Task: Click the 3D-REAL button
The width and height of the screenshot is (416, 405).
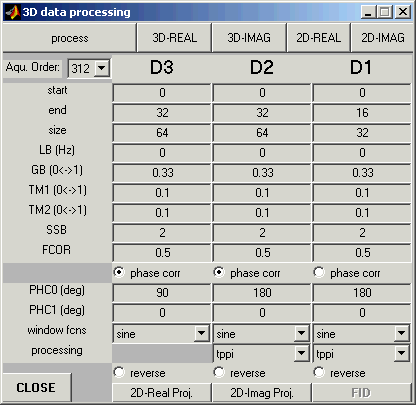Action: [x=174, y=38]
